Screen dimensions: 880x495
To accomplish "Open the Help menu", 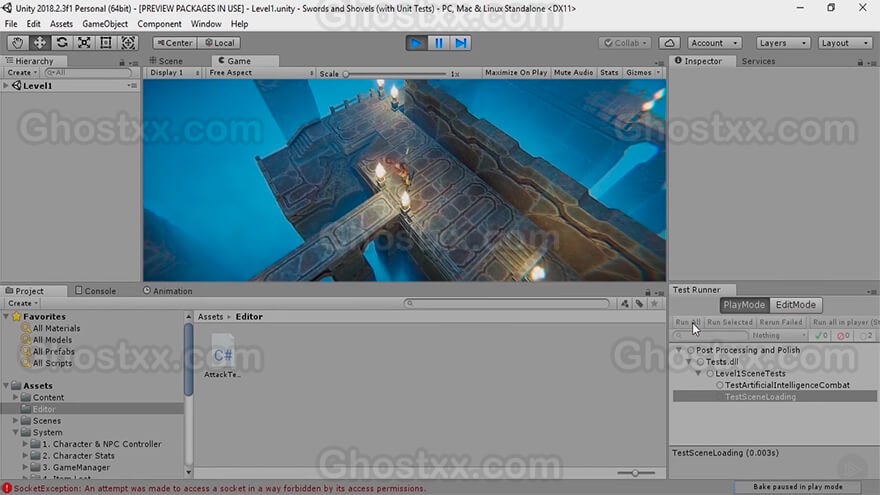I will (239, 24).
